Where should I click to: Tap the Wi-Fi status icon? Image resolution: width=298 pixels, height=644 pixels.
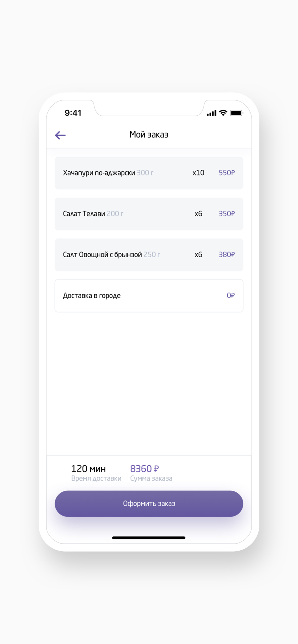pos(223,113)
